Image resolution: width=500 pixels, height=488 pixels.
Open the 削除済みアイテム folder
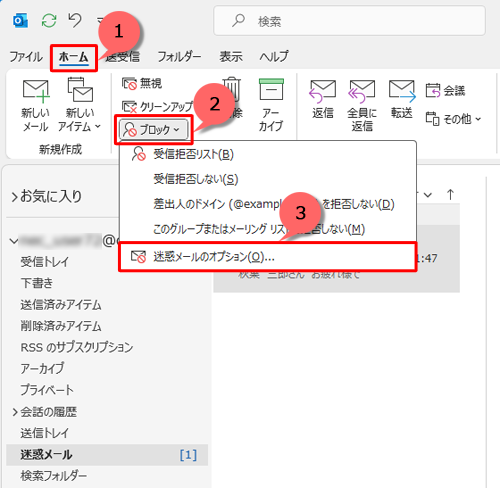pyautogui.click(x=61, y=326)
